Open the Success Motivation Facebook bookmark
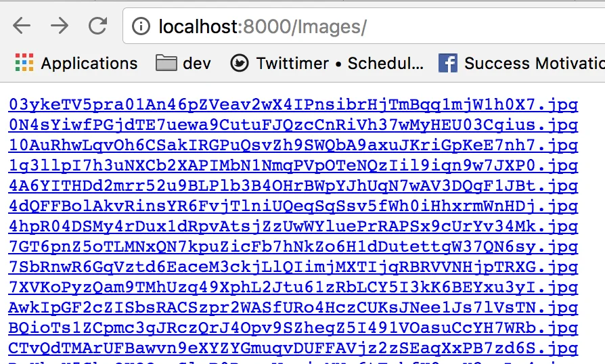The width and height of the screenshot is (605, 364). [521, 64]
